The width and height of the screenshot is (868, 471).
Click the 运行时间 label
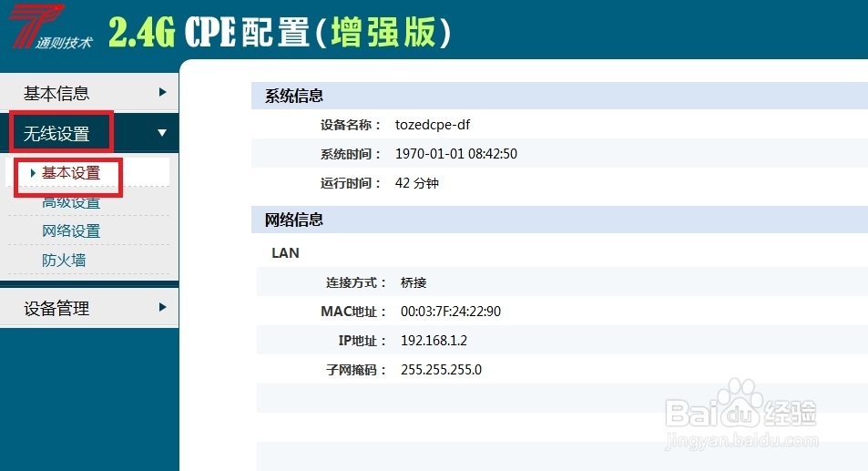pyautogui.click(x=351, y=183)
